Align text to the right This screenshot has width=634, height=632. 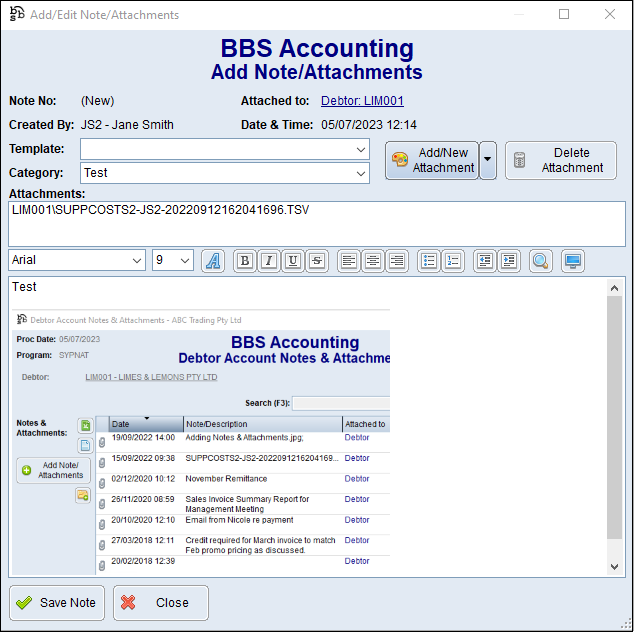point(396,261)
